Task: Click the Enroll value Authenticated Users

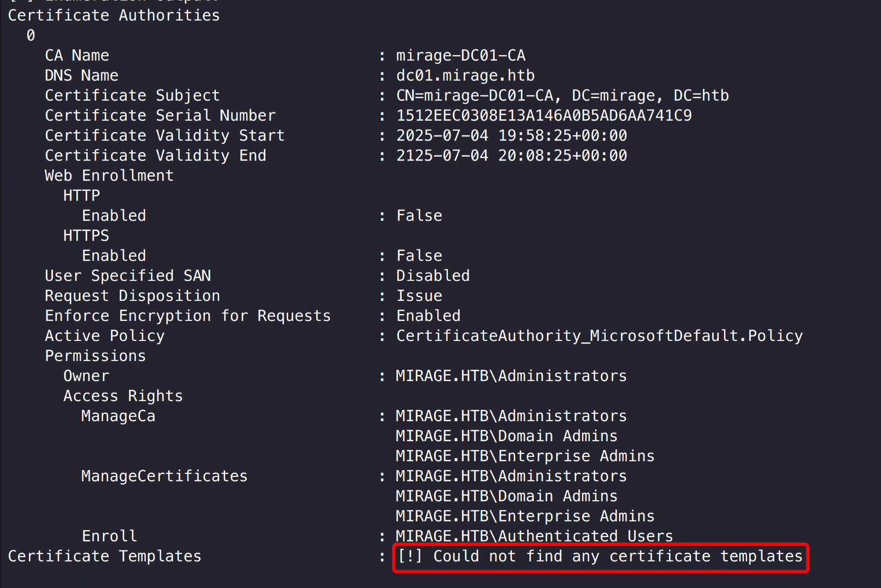Action: [x=534, y=536]
